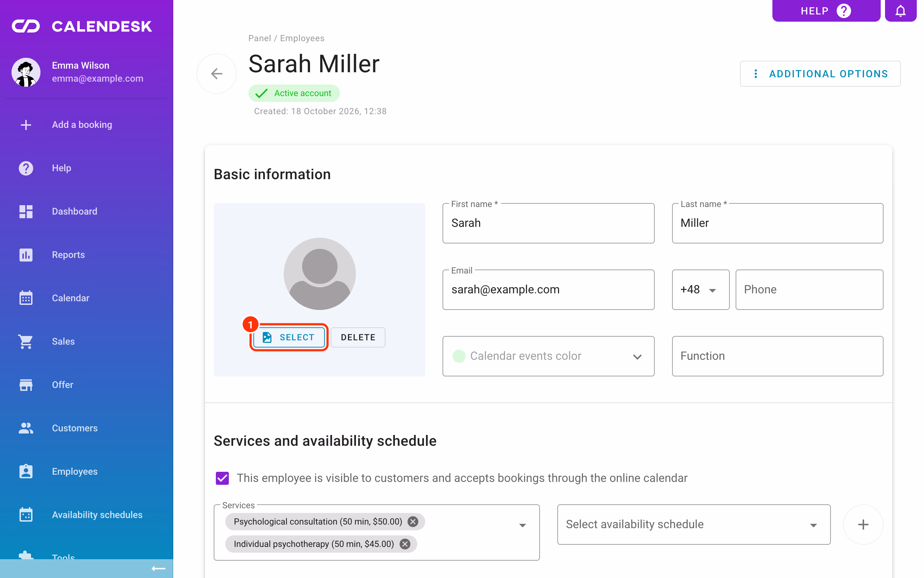Click Sarah Miller's placeholder profile photo

(319, 274)
